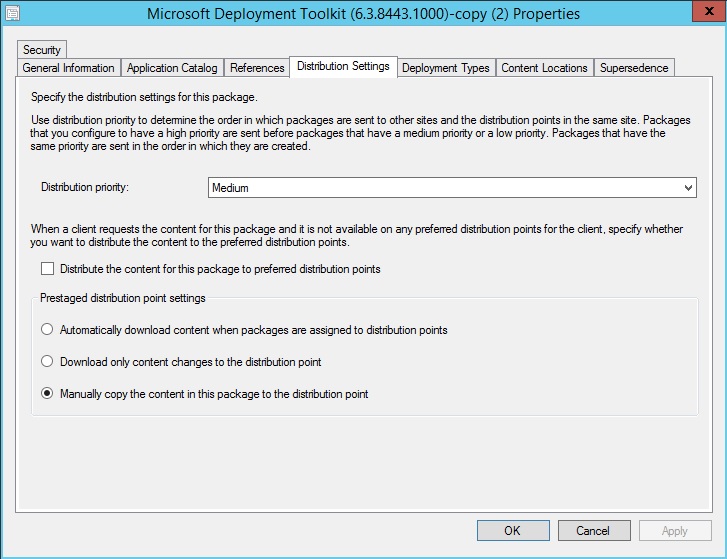Click the dialog title bar text
727x559 pixels.
pos(363,15)
